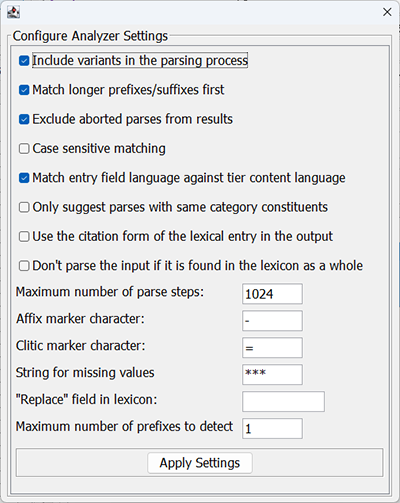Enable Use the citation form in output
Image resolution: width=400 pixels, height=503 pixels.
[x=24, y=237]
